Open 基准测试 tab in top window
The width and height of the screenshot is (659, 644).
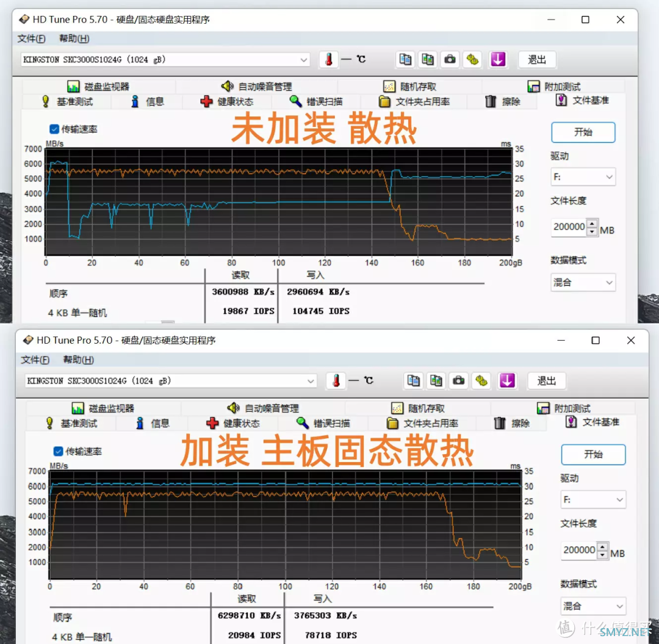67,102
